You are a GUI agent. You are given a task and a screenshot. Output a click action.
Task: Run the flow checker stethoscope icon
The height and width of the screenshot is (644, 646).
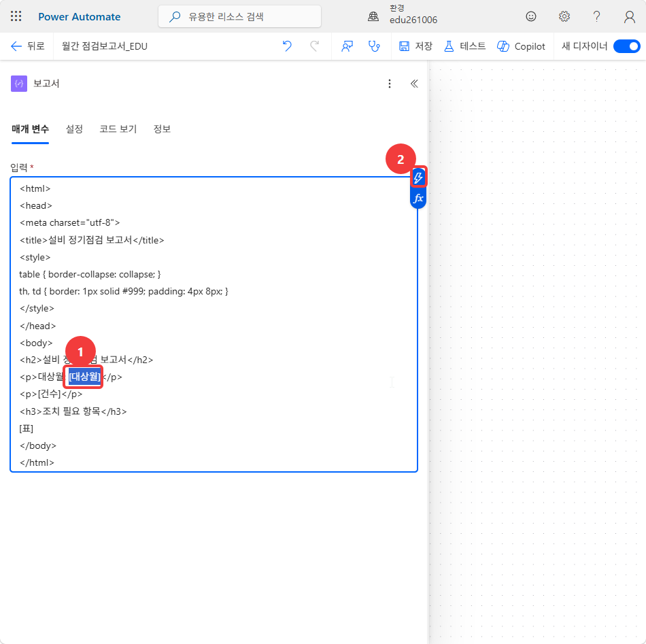click(374, 46)
